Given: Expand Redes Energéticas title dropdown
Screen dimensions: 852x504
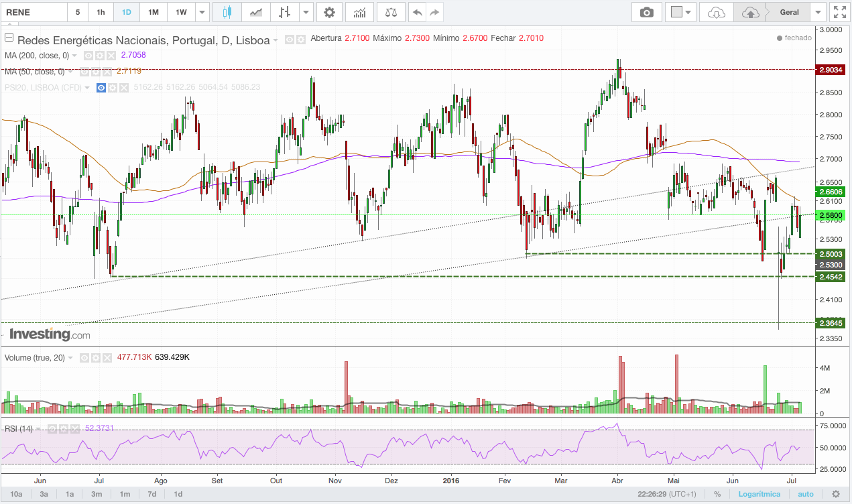Looking at the screenshot, I should click(x=276, y=40).
